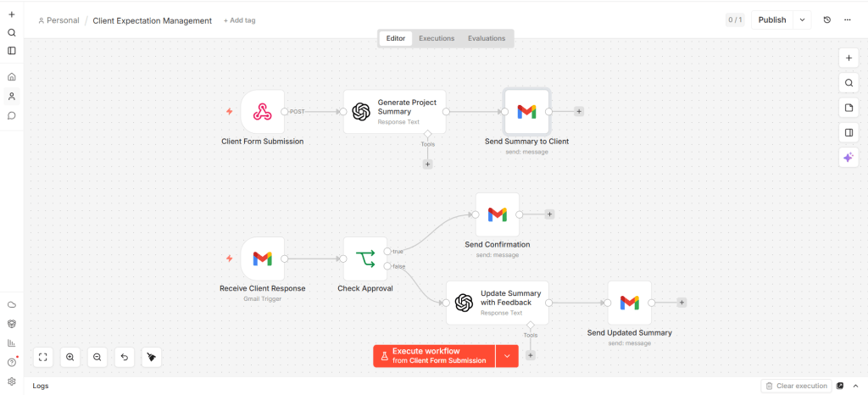Add tool under Generate Project Summary
The width and height of the screenshot is (868, 395).
(427, 164)
